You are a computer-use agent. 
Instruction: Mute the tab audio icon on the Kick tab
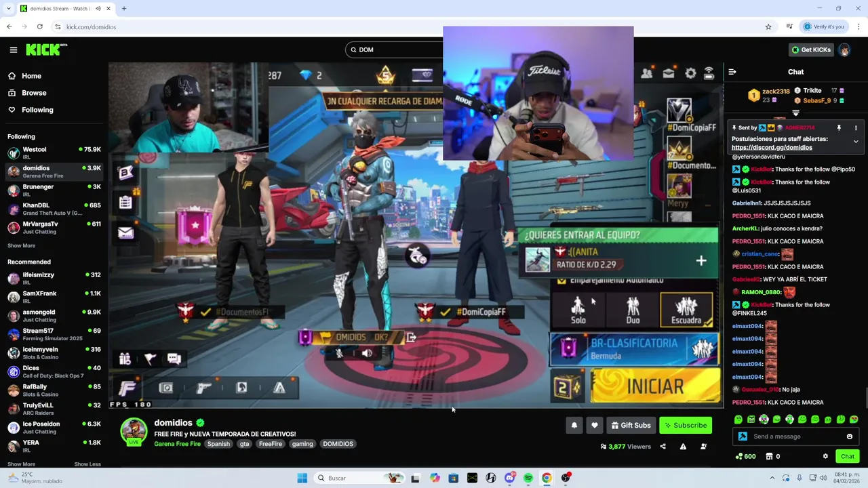[98, 8]
